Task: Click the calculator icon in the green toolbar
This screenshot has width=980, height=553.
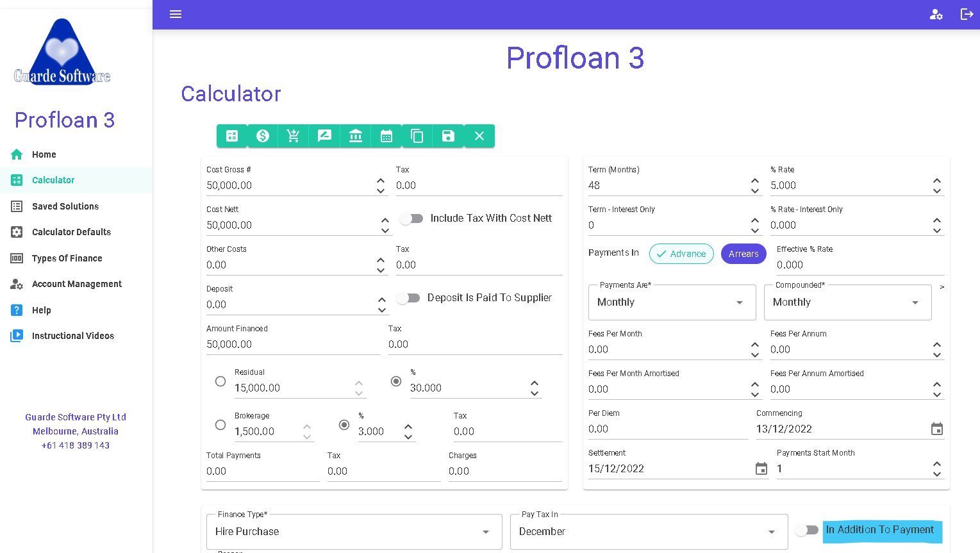Action: pyautogui.click(x=232, y=136)
